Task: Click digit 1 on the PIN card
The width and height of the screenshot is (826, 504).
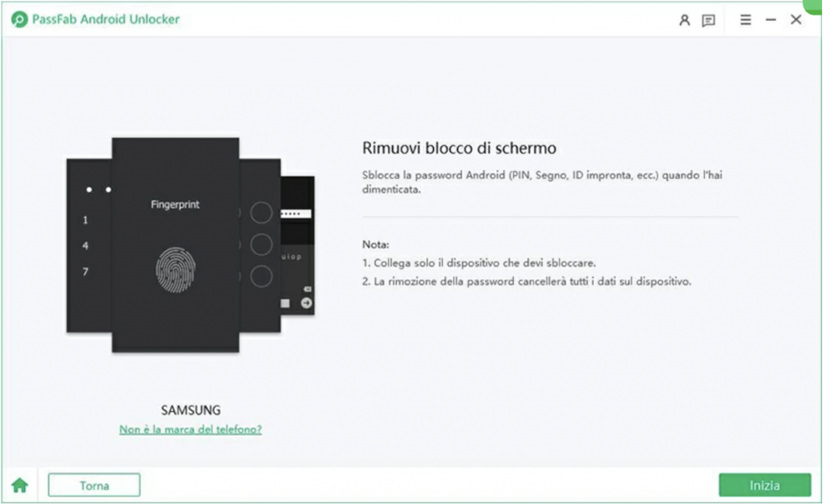Action: coord(86,220)
